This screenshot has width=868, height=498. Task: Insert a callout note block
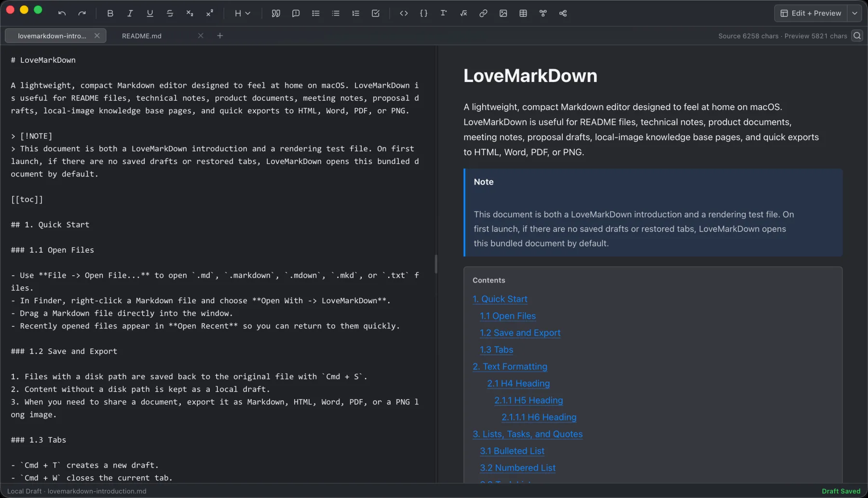pos(296,13)
